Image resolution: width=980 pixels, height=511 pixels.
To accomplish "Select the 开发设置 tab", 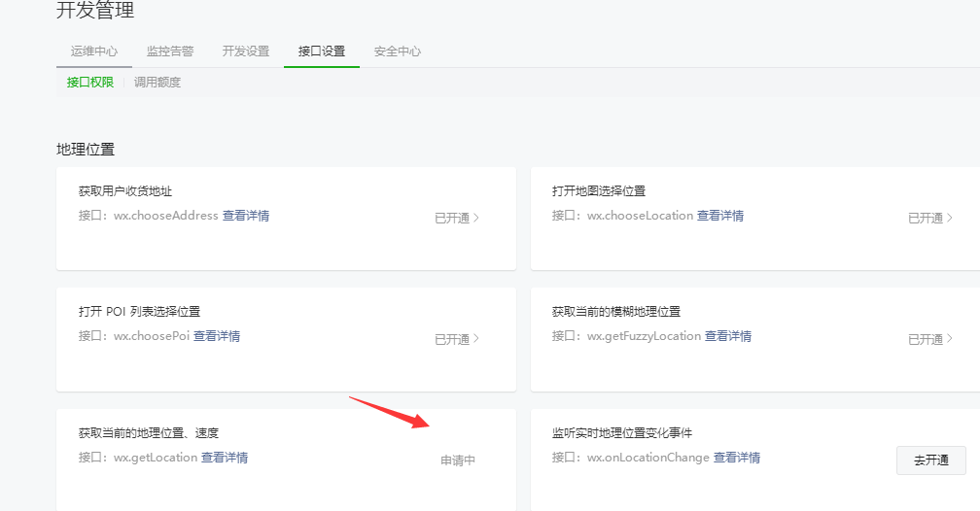I will (x=246, y=51).
